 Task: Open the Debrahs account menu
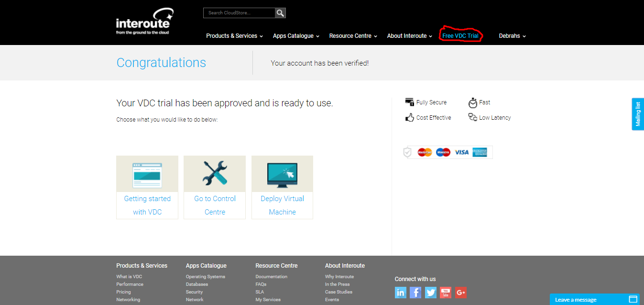point(513,36)
